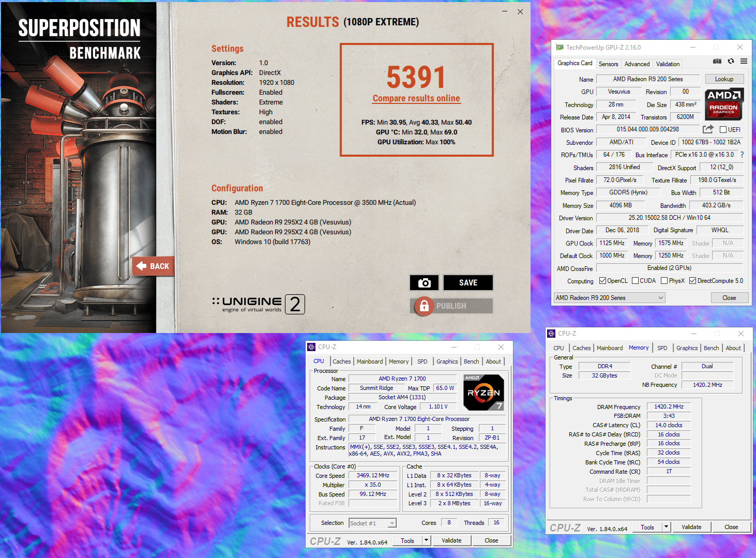
Task: Open About tab in bottom CPU-Z window
Action: [x=493, y=361]
